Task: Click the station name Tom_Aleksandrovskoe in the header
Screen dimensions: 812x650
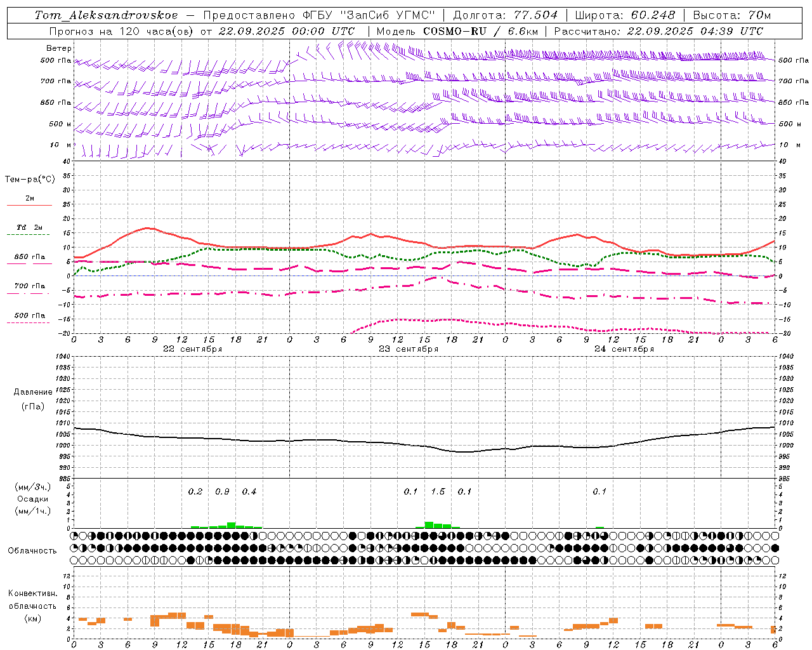Action: [x=107, y=15]
